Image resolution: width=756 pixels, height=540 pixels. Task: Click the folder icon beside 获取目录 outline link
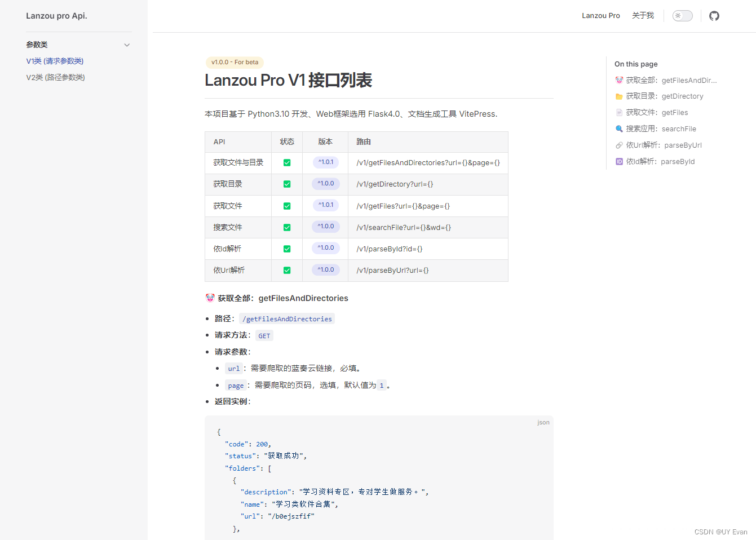pyautogui.click(x=619, y=96)
